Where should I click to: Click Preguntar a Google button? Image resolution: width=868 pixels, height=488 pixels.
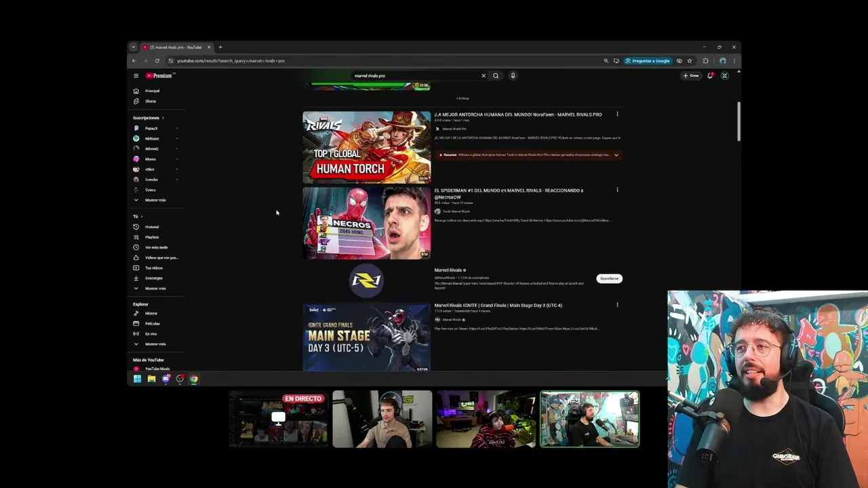[x=648, y=61]
